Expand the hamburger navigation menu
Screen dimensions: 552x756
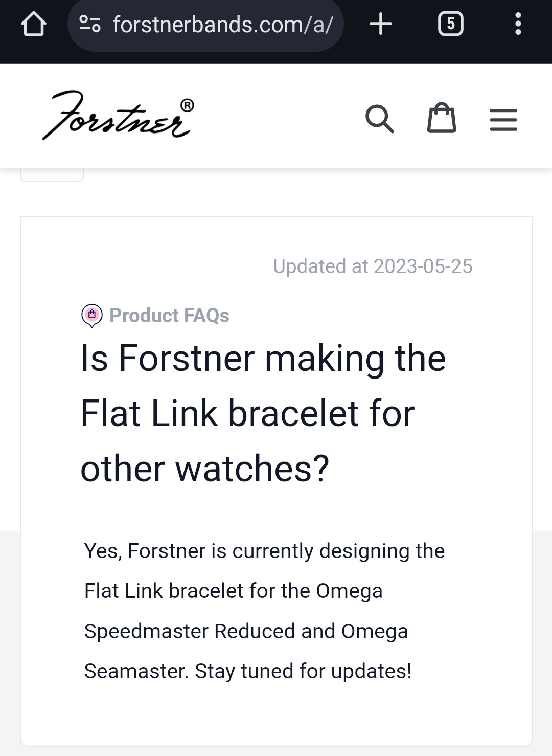tap(503, 120)
